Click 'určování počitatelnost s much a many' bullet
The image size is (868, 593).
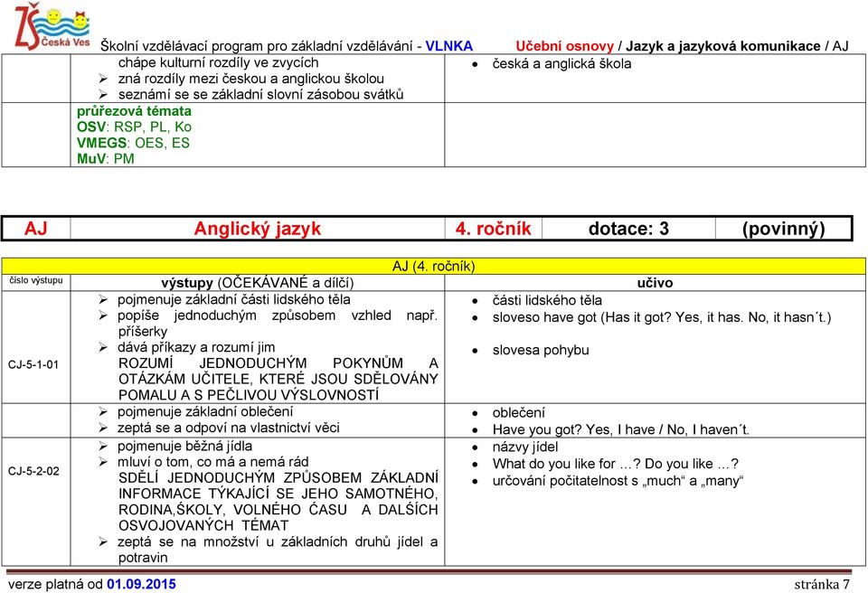[x=618, y=481]
